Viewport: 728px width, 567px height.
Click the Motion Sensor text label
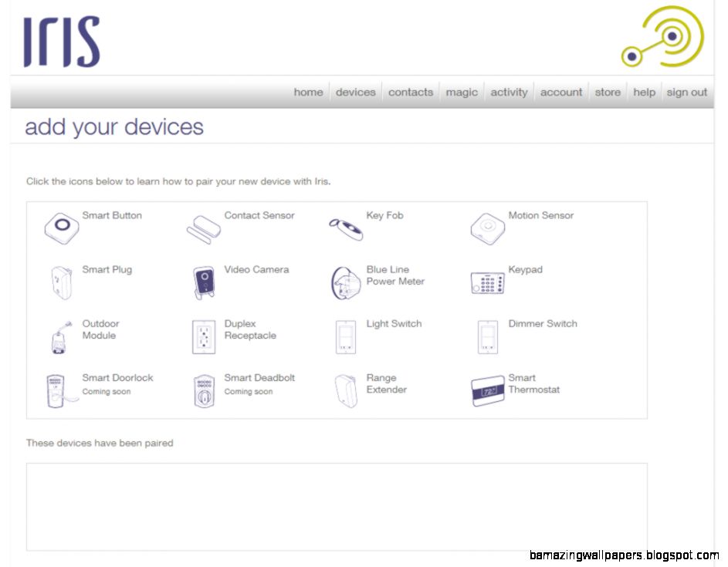tap(541, 215)
